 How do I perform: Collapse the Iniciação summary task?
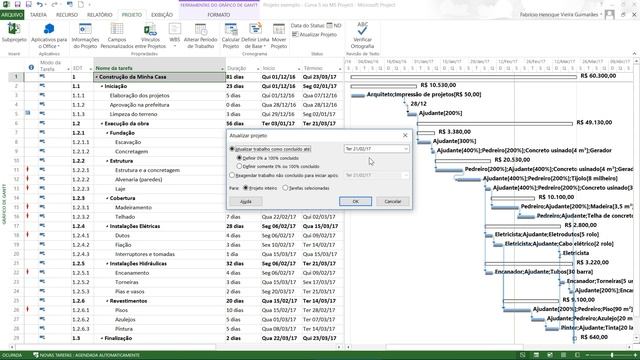(x=102, y=86)
